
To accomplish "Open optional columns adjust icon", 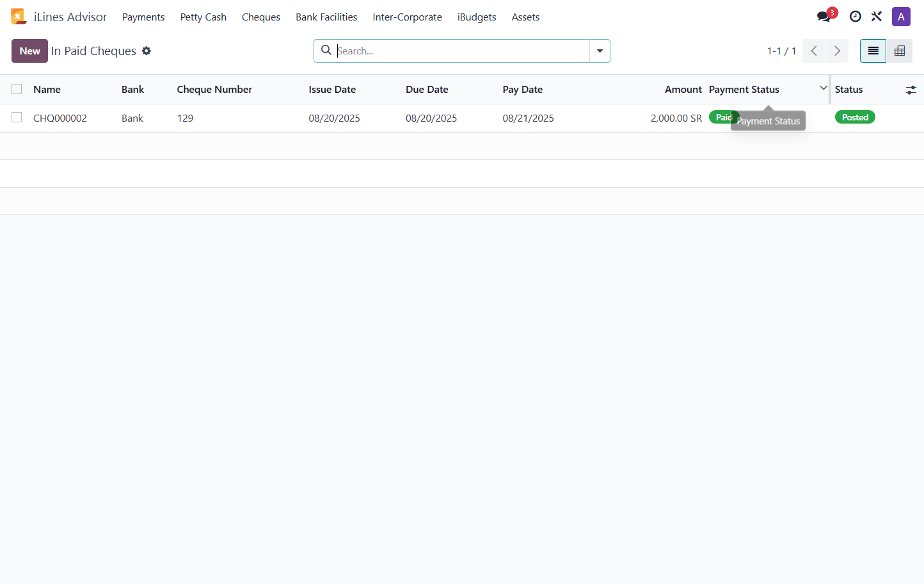I will (x=911, y=90).
